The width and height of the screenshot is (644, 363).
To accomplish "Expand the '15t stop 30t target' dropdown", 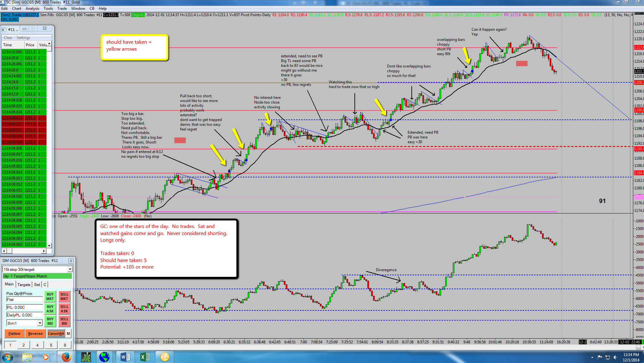I will [70, 269].
